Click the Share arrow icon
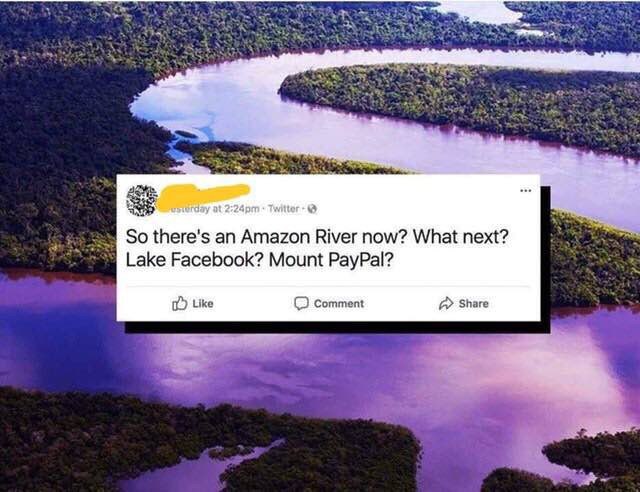The height and width of the screenshot is (492, 640). pos(446,303)
